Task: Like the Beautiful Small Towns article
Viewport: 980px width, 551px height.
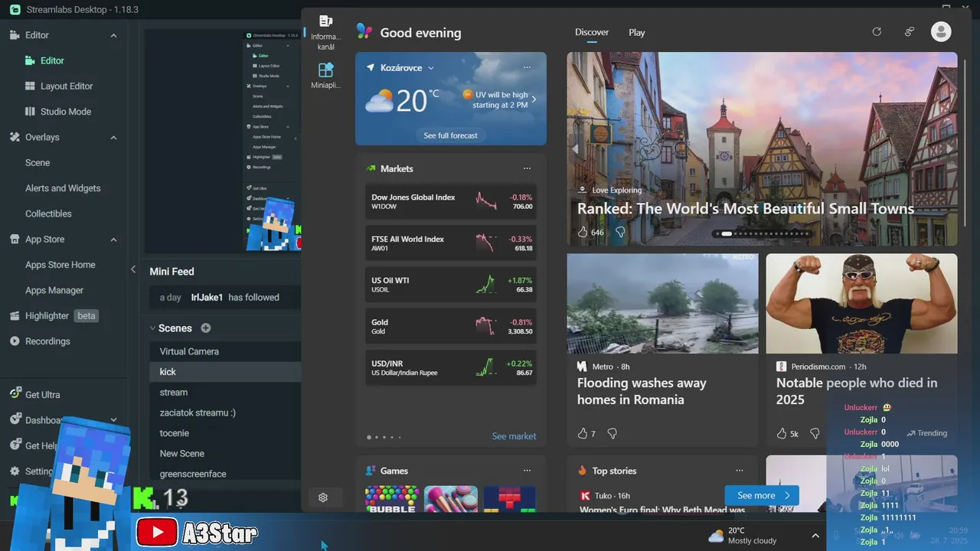Action: [x=583, y=232]
